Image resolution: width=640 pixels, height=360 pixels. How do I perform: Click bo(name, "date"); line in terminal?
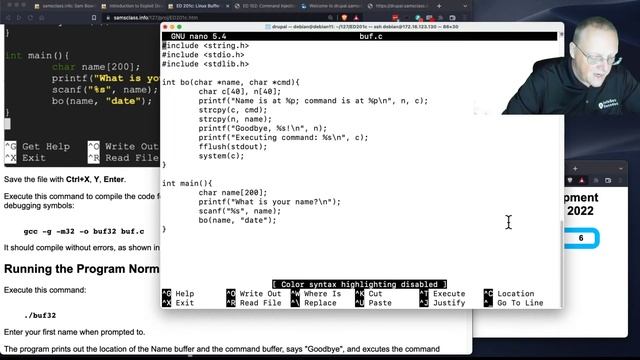(237, 220)
